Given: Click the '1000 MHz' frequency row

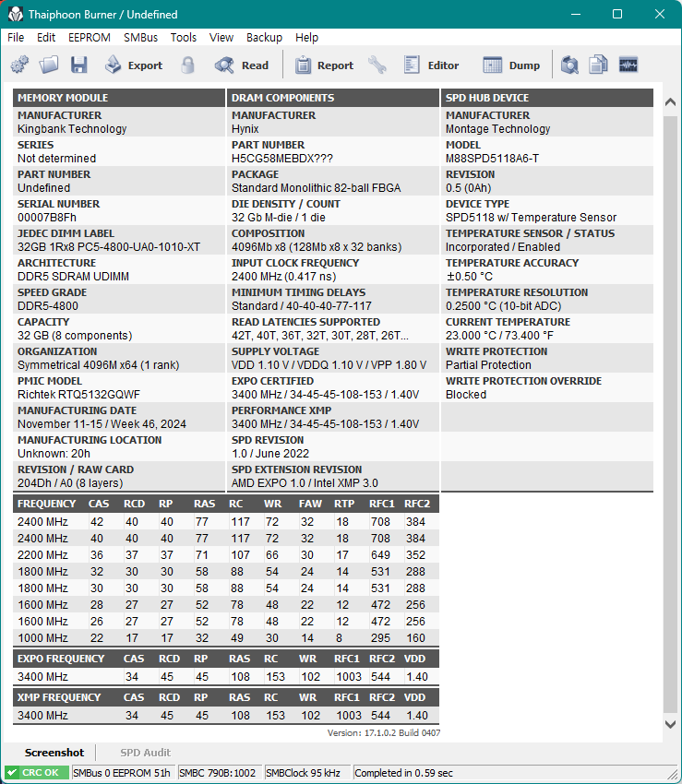Looking at the screenshot, I should click(226, 638).
